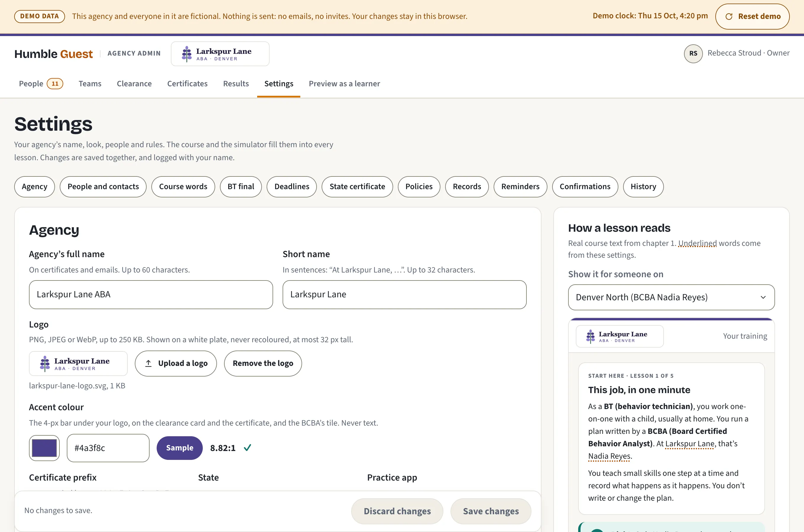Switch to the Clearance tab

pos(134,83)
